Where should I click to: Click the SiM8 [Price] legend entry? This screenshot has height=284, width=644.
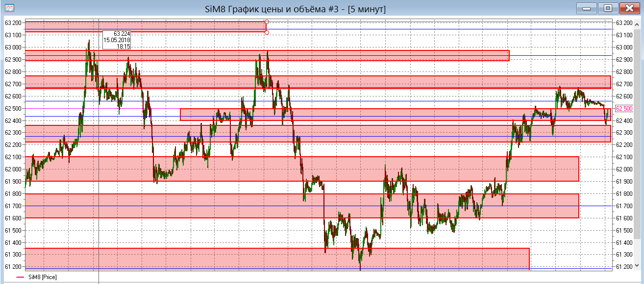(x=37, y=277)
